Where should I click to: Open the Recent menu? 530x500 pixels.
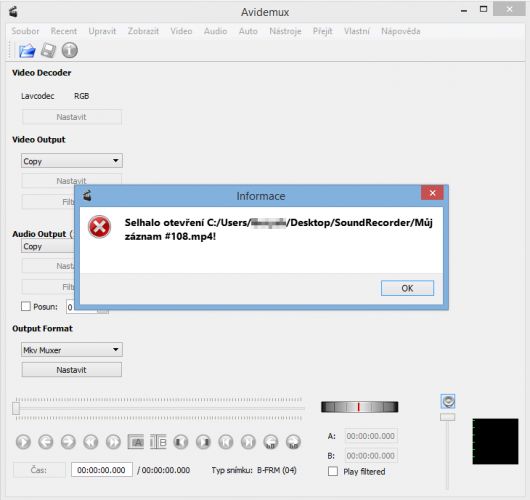tap(64, 31)
